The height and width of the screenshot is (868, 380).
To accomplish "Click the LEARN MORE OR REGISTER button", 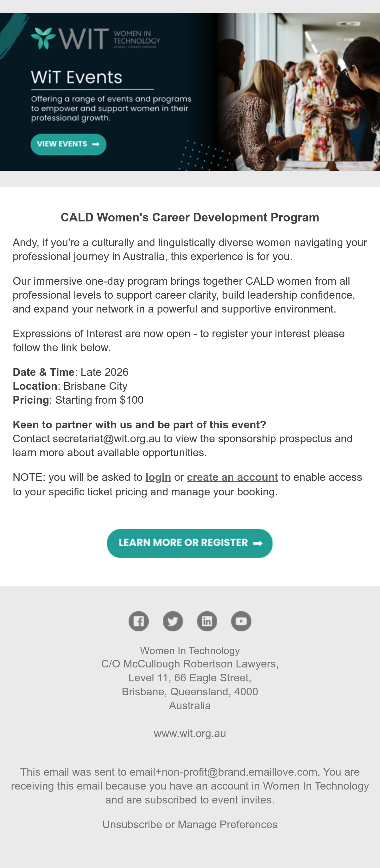I will coord(190,543).
